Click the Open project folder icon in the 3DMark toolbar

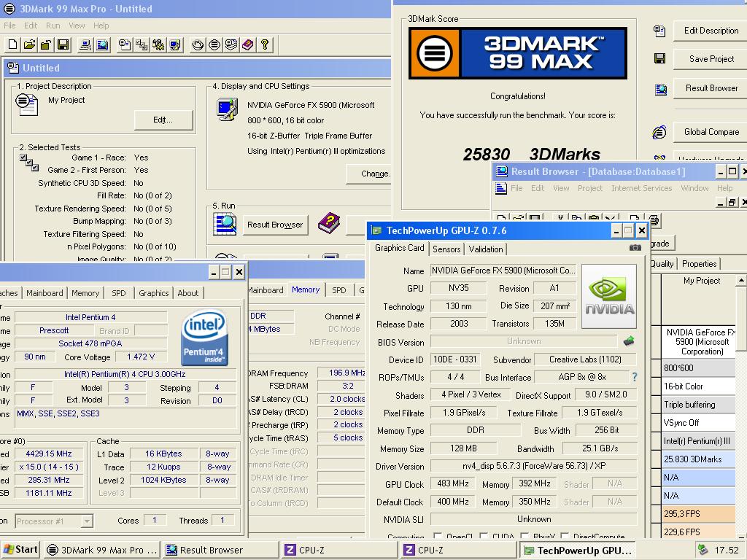click(x=29, y=44)
